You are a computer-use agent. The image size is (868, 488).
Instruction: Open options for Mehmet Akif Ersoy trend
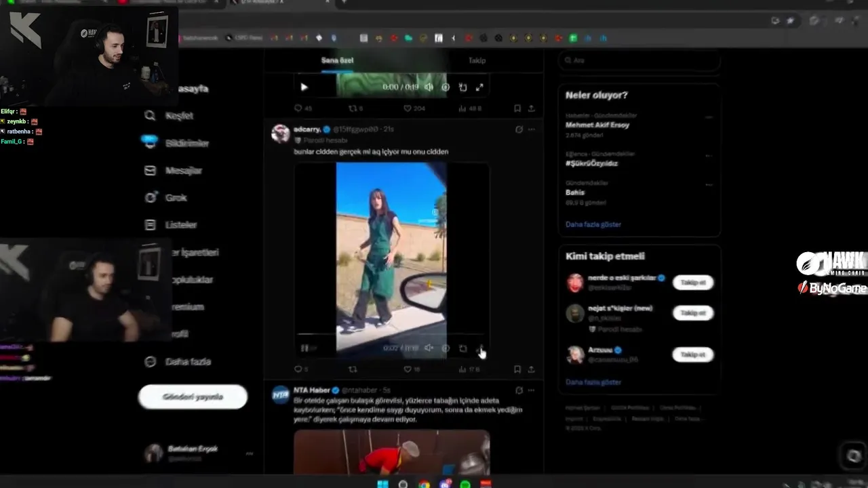709,117
